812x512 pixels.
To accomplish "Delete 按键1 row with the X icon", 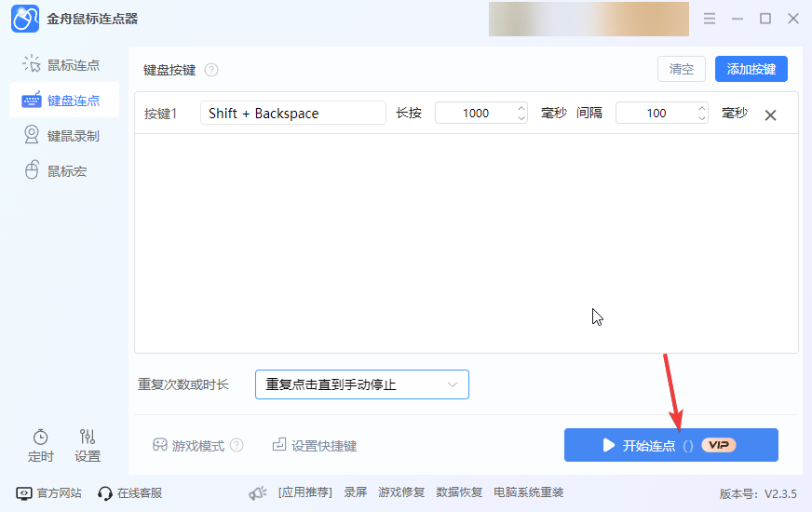I will point(771,115).
